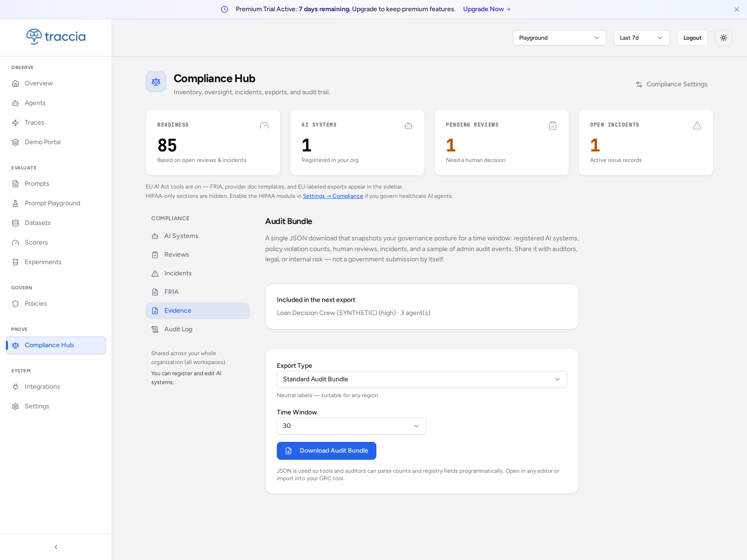Click the Logout button
Image resolution: width=747 pixels, height=560 pixels.
pos(692,38)
